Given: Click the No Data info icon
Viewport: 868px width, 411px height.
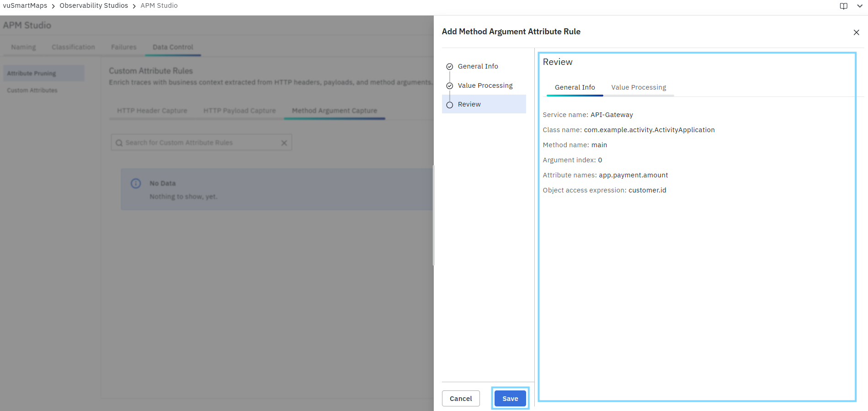Looking at the screenshot, I should [x=136, y=183].
